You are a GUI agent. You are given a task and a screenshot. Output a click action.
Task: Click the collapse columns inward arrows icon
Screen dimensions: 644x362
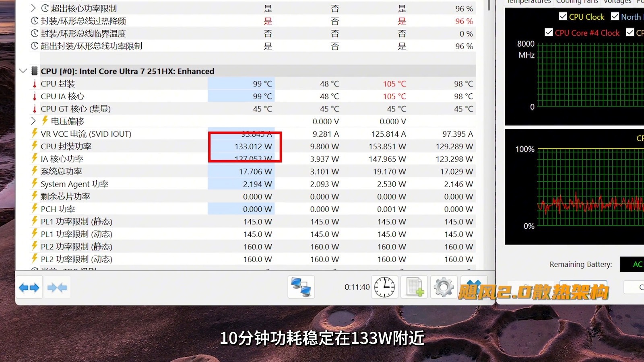click(57, 288)
